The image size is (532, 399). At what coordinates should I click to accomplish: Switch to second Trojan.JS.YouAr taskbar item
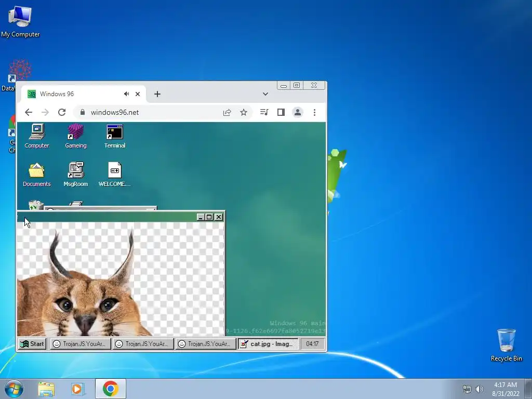(143, 344)
